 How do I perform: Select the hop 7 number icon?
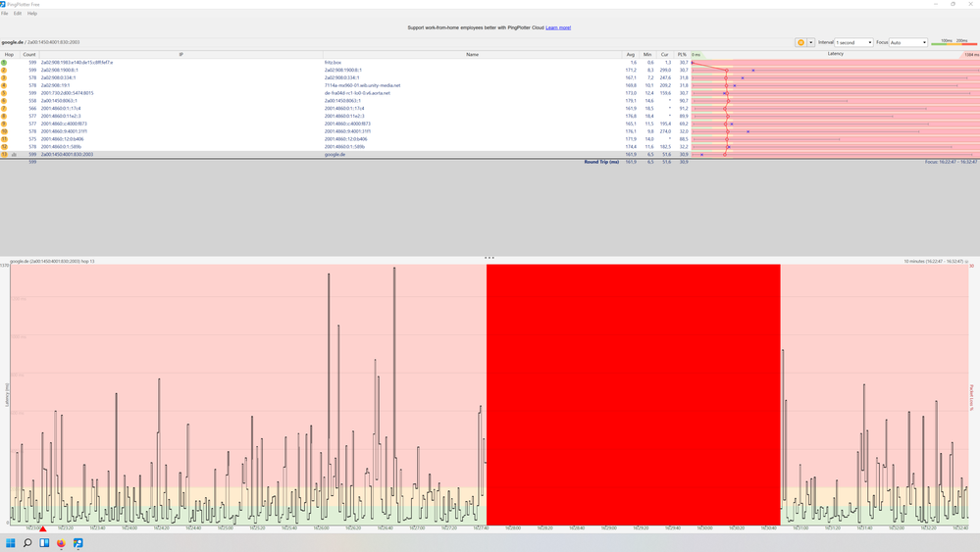4,108
